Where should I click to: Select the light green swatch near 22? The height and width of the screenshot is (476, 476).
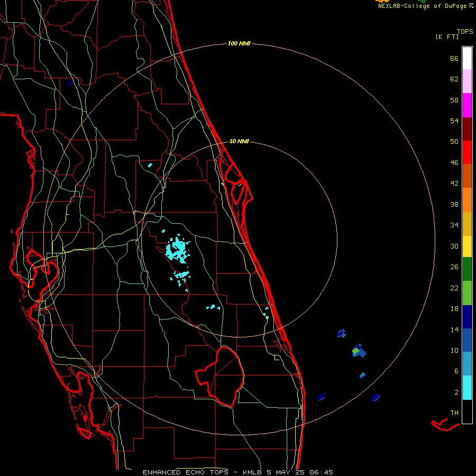point(467,293)
